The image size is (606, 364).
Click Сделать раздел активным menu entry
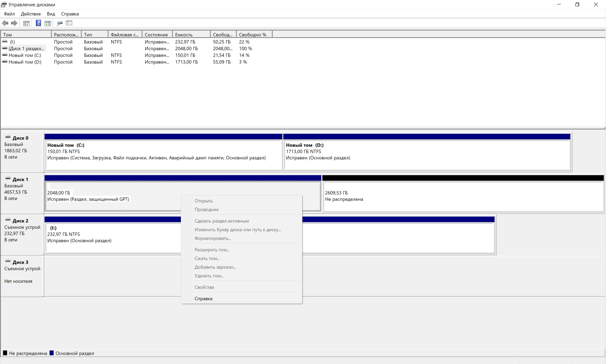(242, 221)
